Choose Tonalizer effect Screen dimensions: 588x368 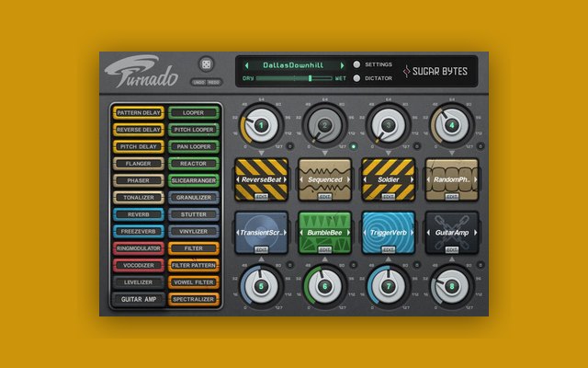point(139,198)
